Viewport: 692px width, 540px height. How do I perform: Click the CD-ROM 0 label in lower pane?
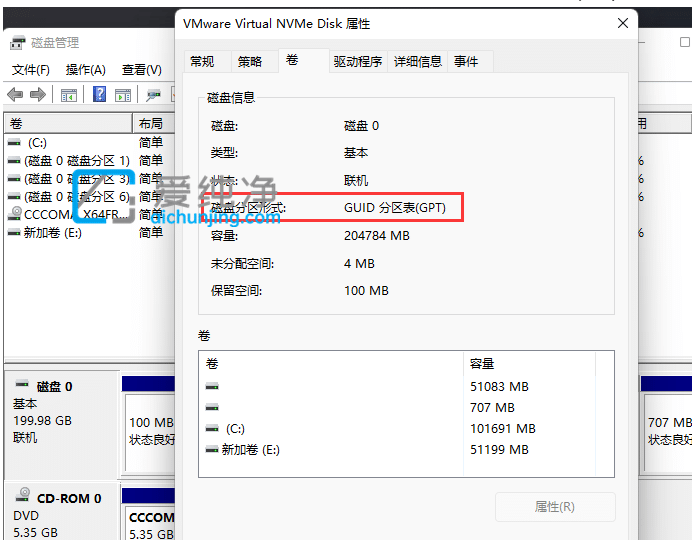point(69,499)
